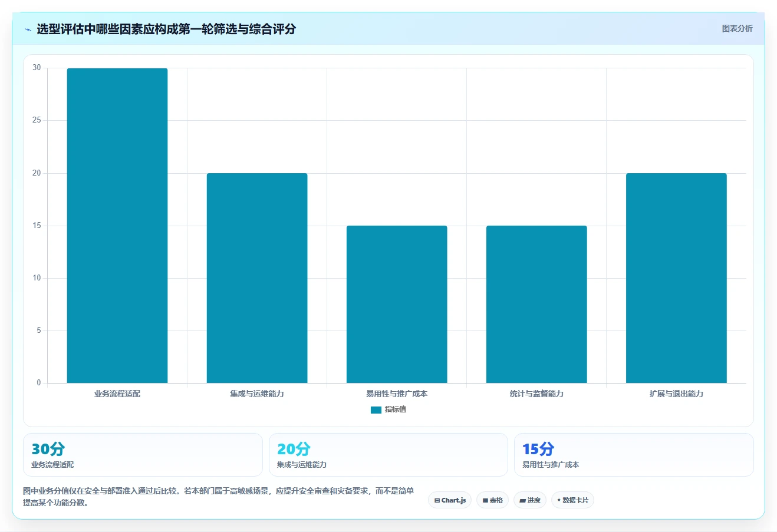Click the 易用性与推广成本 x-axis label
This screenshot has width=777, height=532.
[397, 394]
